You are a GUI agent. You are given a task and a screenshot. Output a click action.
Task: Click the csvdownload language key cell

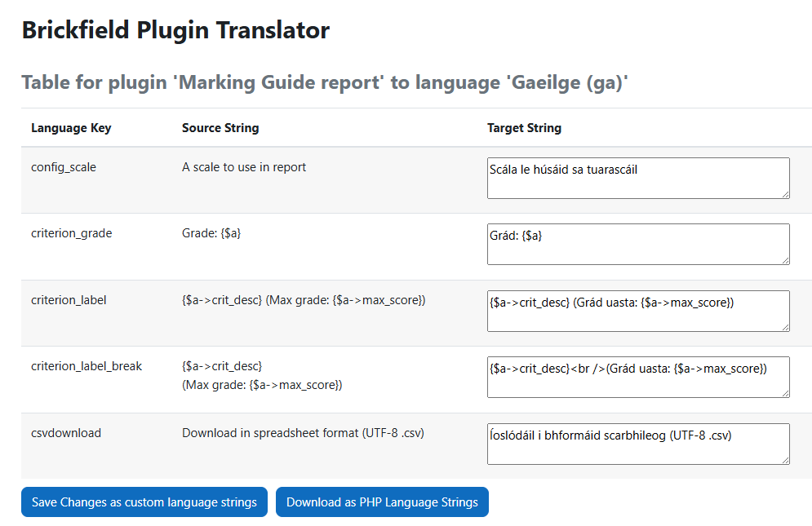pyautogui.click(x=66, y=433)
